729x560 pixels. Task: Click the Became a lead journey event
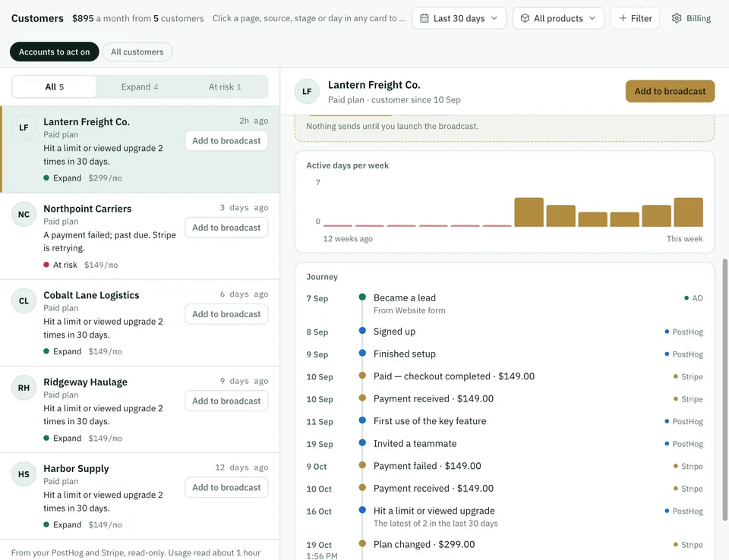click(x=405, y=298)
